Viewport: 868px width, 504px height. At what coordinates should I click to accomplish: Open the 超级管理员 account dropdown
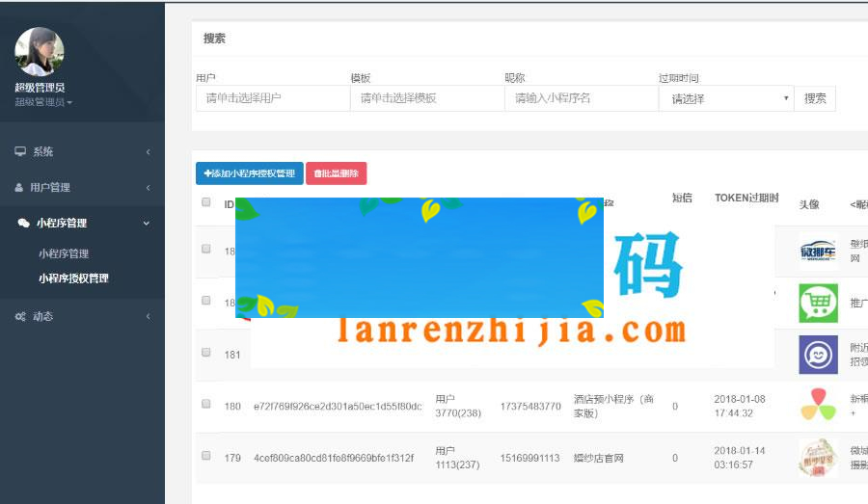(43, 102)
